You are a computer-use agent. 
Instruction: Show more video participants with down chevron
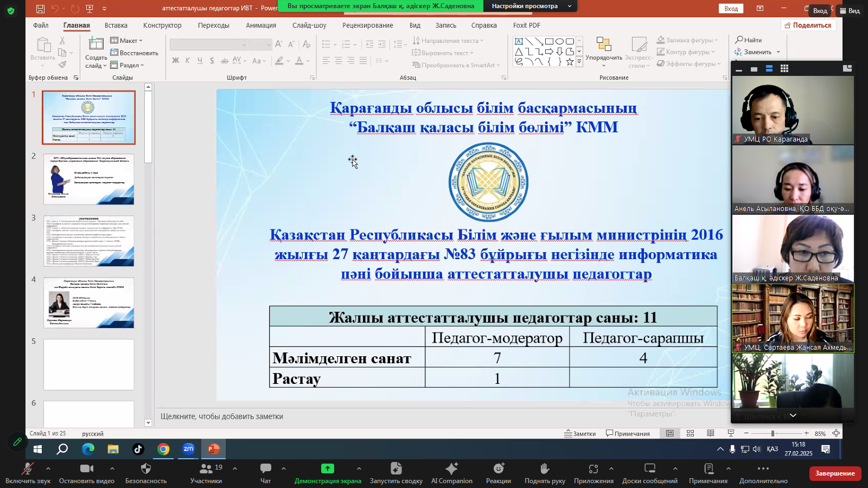tap(793, 415)
